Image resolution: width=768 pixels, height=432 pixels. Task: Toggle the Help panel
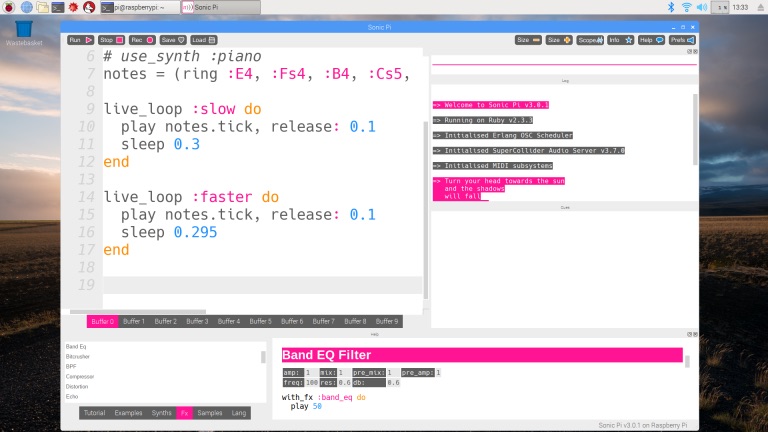point(650,40)
